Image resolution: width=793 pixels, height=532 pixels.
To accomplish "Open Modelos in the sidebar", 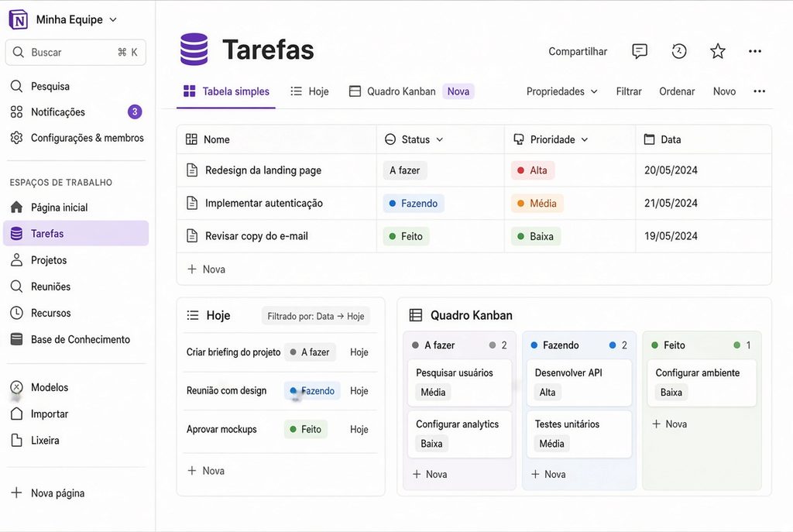I will click(39, 387).
